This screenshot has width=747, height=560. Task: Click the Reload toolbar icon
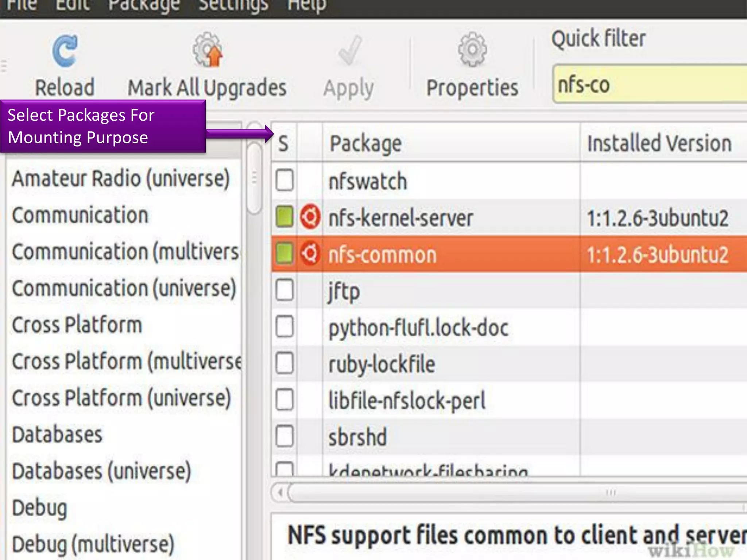65,51
